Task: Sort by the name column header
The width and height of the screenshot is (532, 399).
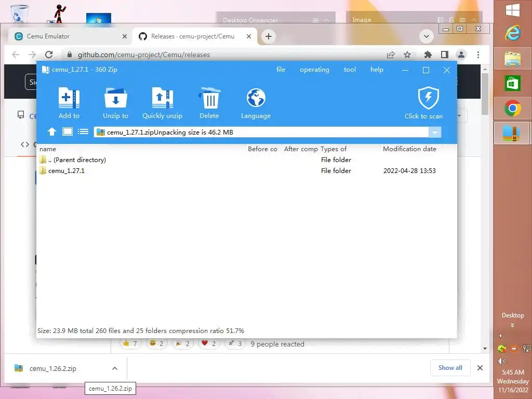Action: point(48,149)
